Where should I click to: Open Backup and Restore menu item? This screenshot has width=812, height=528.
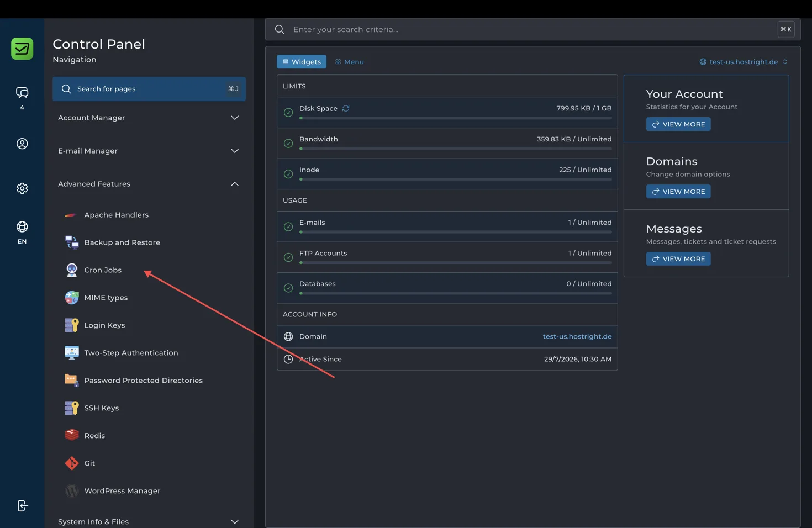pos(122,242)
